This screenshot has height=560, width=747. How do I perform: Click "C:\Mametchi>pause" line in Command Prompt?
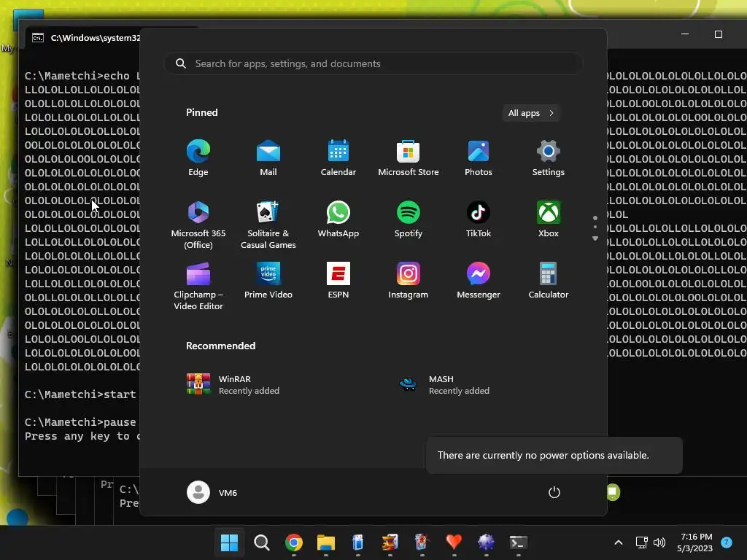80,422
